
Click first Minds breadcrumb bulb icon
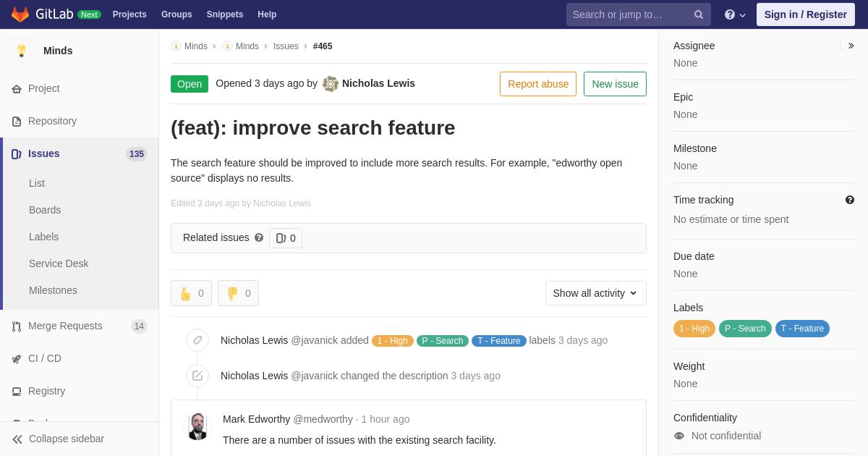click(176, 46)
